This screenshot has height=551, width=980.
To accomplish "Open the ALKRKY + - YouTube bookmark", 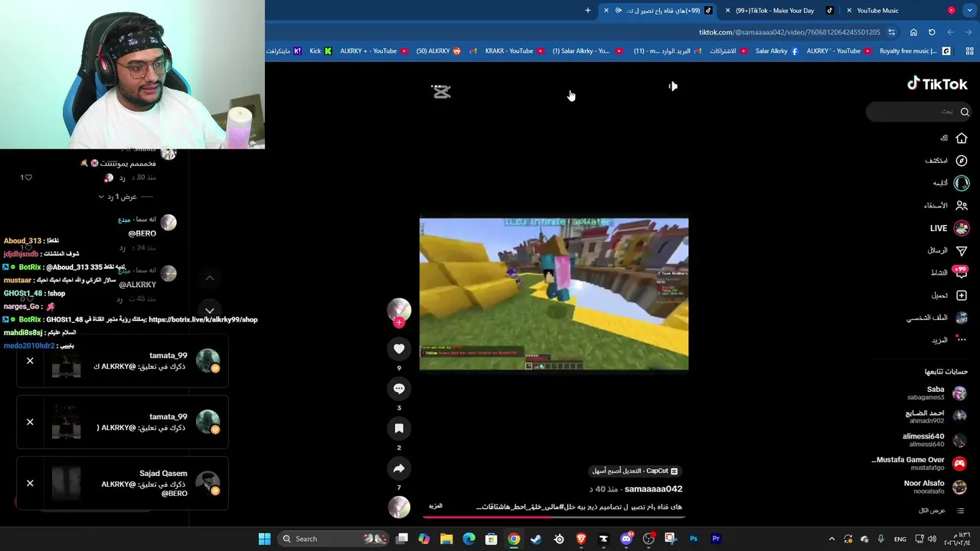I will 375,51.
